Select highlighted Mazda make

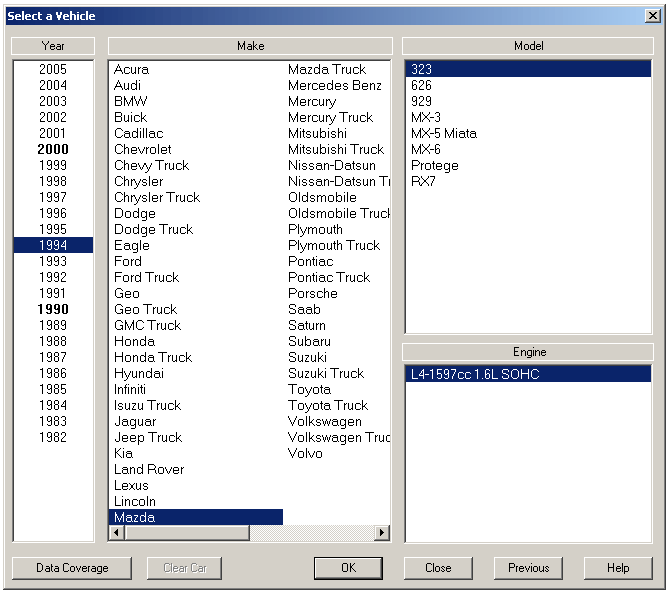[x=196, y=517]
